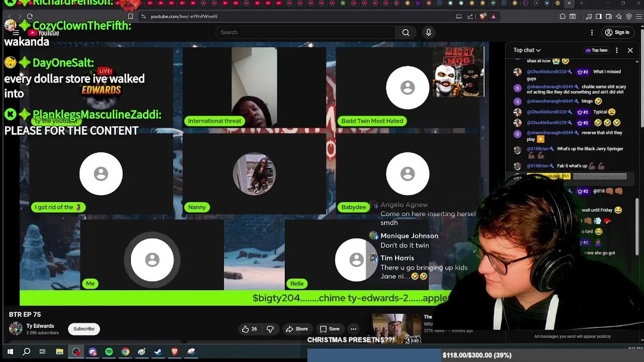The image size is (644, 362).
Task: Reload the page in the browser
Action: (30, 16)
